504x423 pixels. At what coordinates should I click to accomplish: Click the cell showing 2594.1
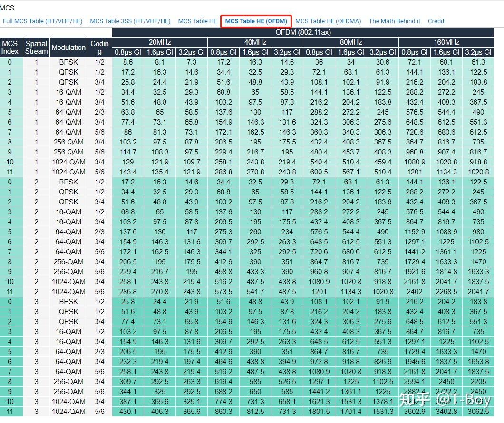[x=415, y=382]
